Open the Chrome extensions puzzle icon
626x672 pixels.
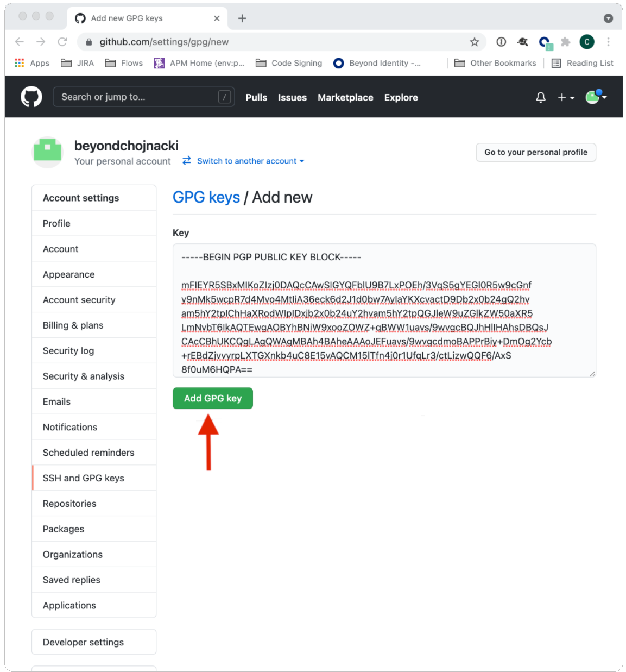565,42
